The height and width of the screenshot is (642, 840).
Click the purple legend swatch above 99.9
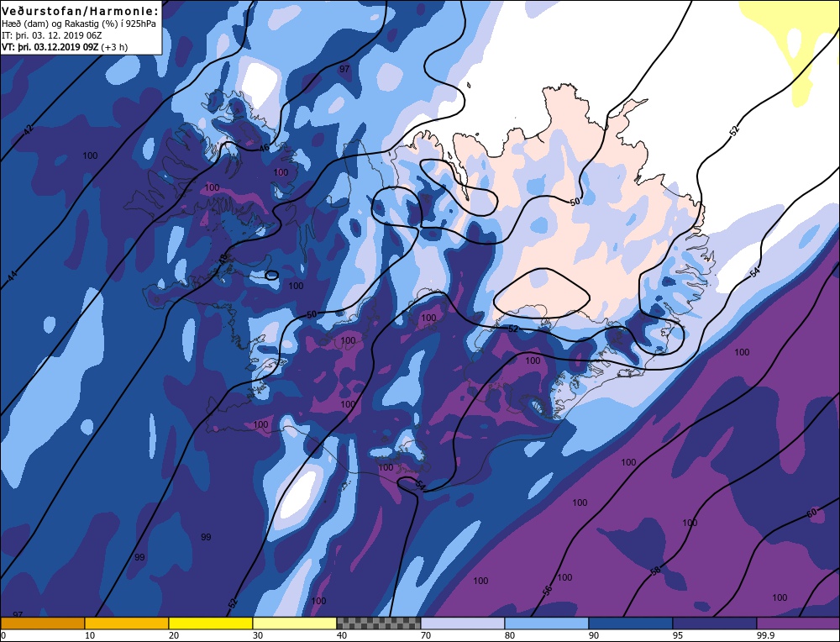coord(798,623)
